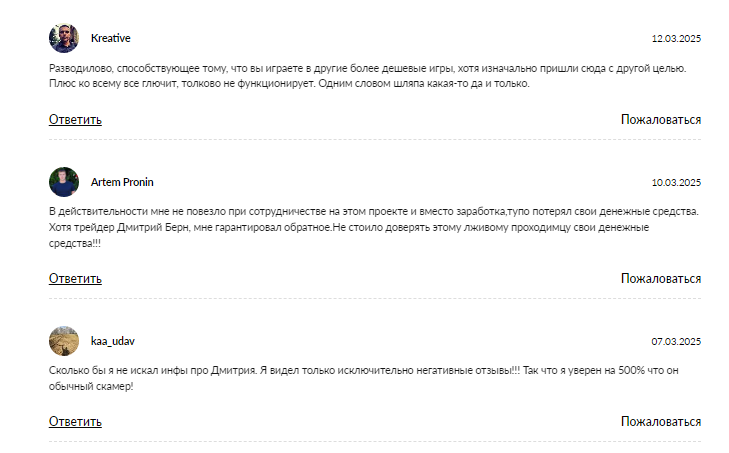Viewport: 729px width, 453px height.
Task: Reply to kaa_udav's comment via Ответить
Action: pos(75,421)
